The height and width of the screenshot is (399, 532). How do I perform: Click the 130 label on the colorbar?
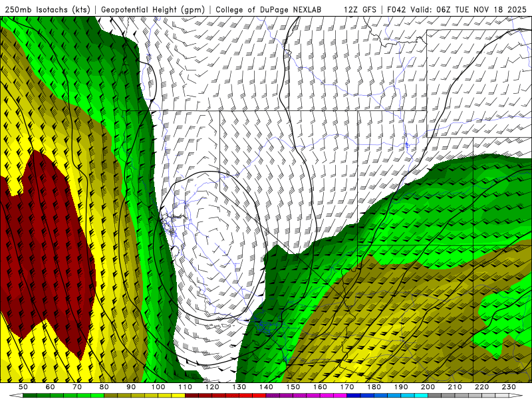(x=239, y=387)
